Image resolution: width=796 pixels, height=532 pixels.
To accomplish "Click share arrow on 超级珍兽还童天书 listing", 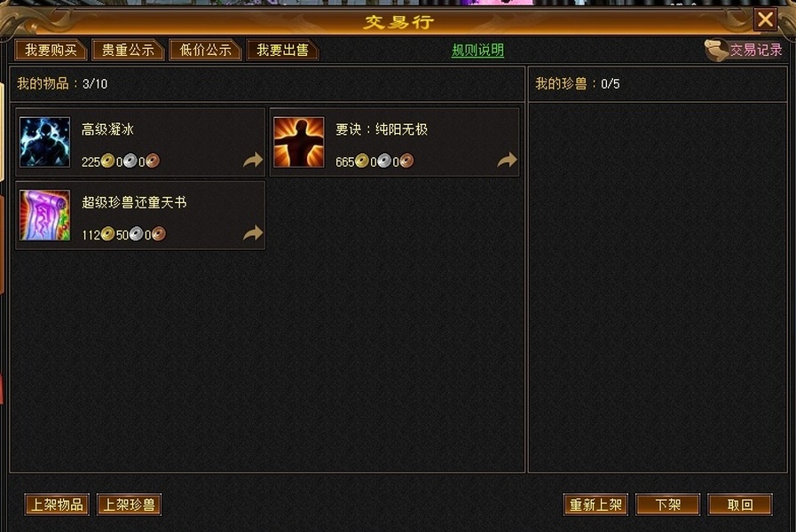I will pyautogui.click(x=253, y=233).
